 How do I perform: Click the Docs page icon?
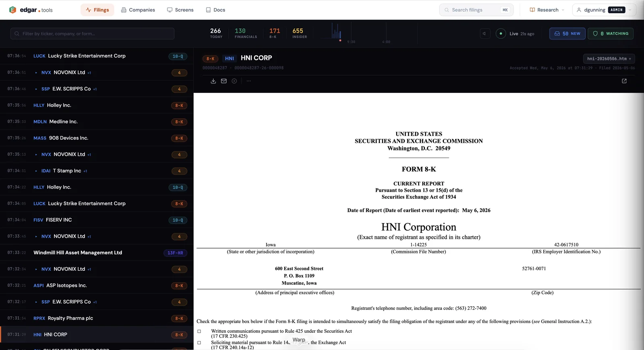click(x=208, y=10)
